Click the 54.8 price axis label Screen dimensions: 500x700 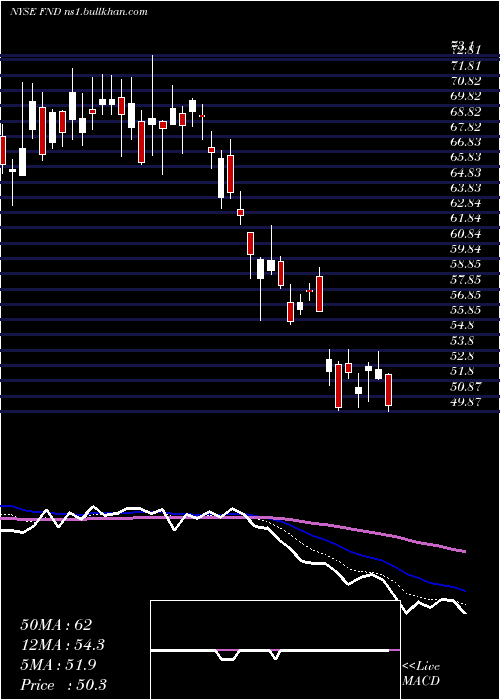[x=462, y=325]
